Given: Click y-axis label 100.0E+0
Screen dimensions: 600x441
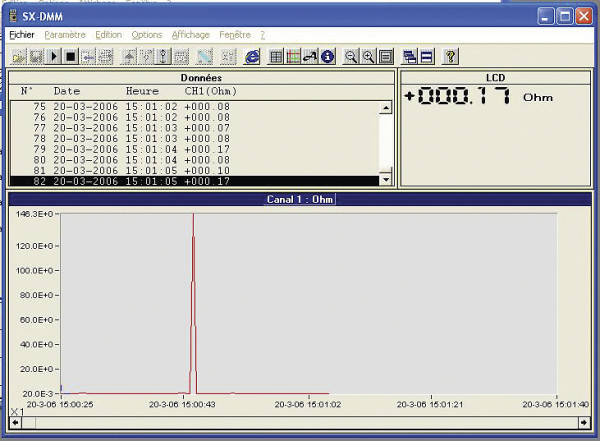Looking at the screenshot, I should (x=34, y=271).
